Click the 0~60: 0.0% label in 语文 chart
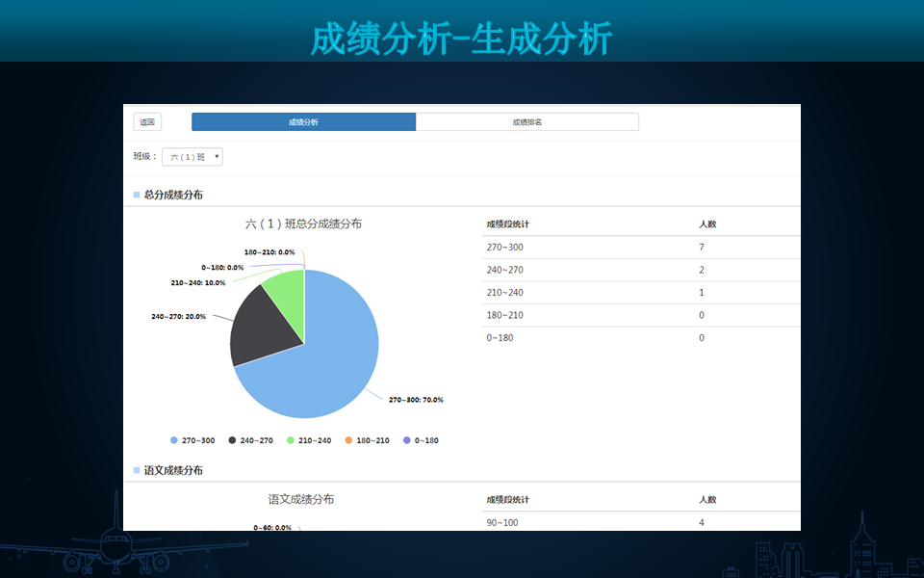The width and height of the screenshot is (924, 578). pyautogui.click(x=272, y=527)
